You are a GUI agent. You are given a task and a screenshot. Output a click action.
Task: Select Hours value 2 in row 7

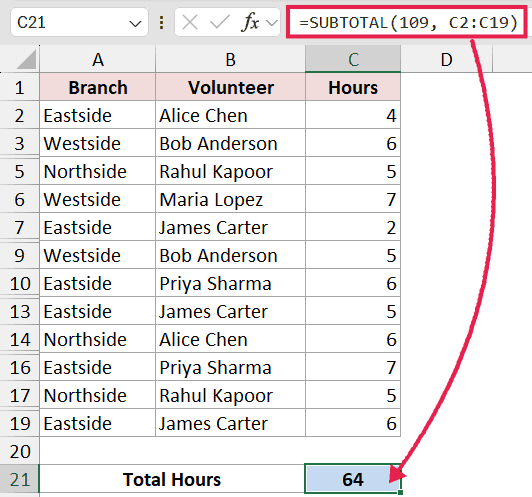pos(353,227)
